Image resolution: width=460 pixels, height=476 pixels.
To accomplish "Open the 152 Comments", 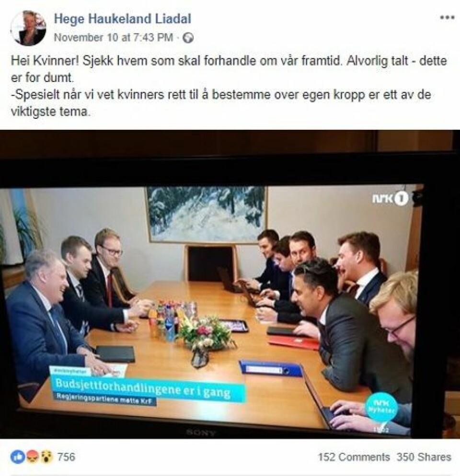I will (x=354, y=457).
